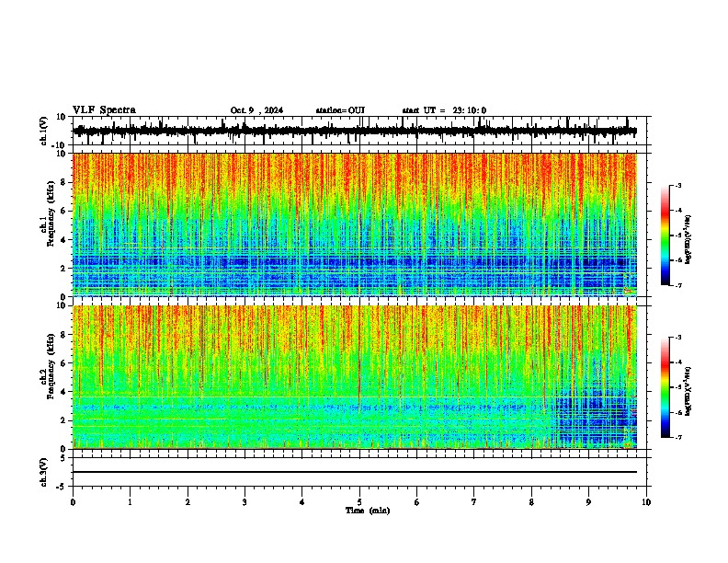
Task: Click the 'start UT = 23:10:0' text
Action: tap(444, 110)
